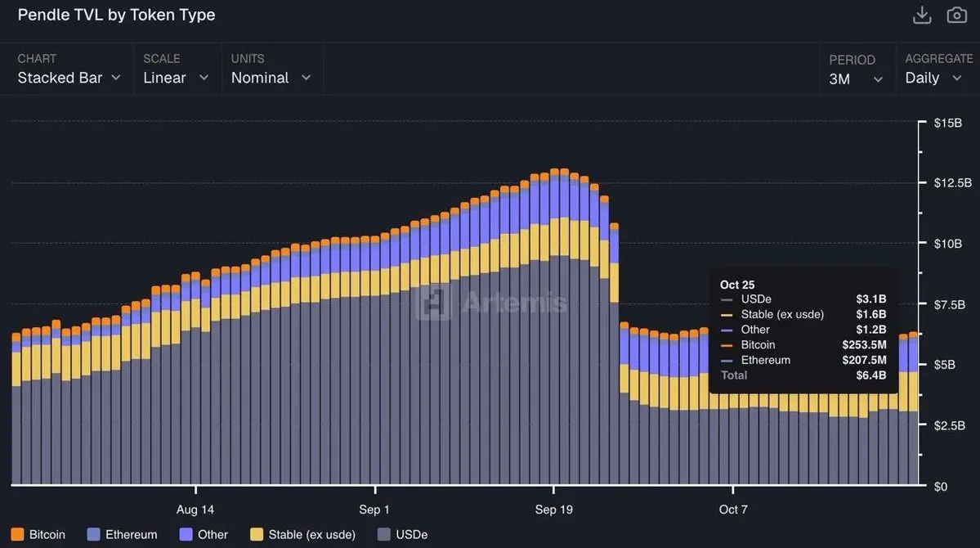This screenshot has height=548, width=980.
Task: Toggle Bitcoin series in legend
Action: point(47,534)
